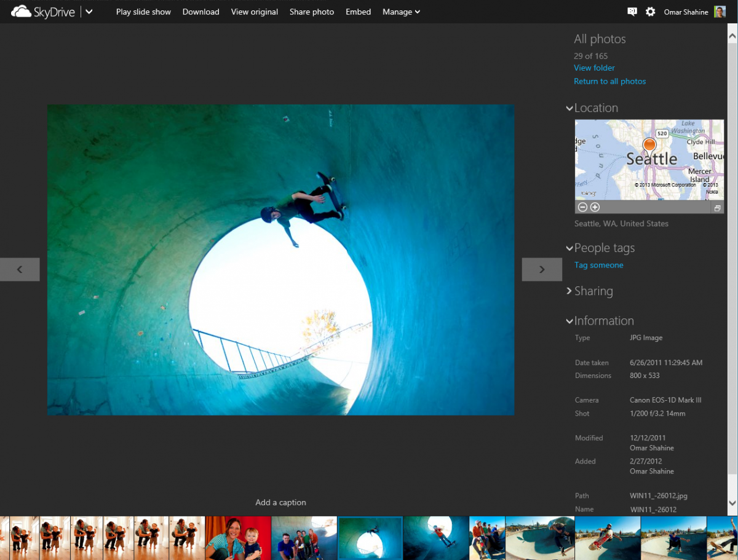Go back using the previous photo arrow
The height and width of the screenshot is (560, 738).
(x=19, y=269)
